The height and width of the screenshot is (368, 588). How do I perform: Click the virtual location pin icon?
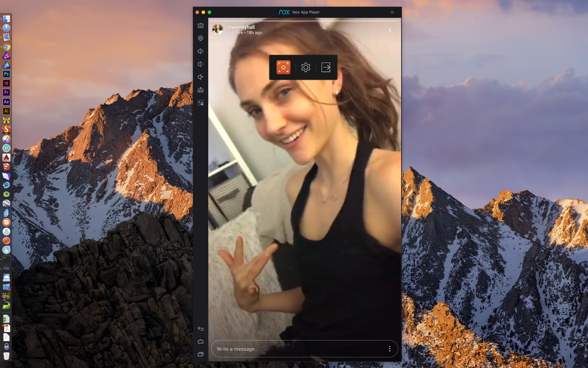(x=201, y=38)
